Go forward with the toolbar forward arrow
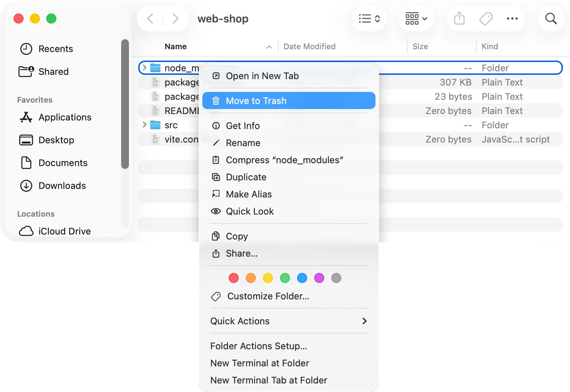The width and height of the screenshot is (570, 392). click(175, 19)
